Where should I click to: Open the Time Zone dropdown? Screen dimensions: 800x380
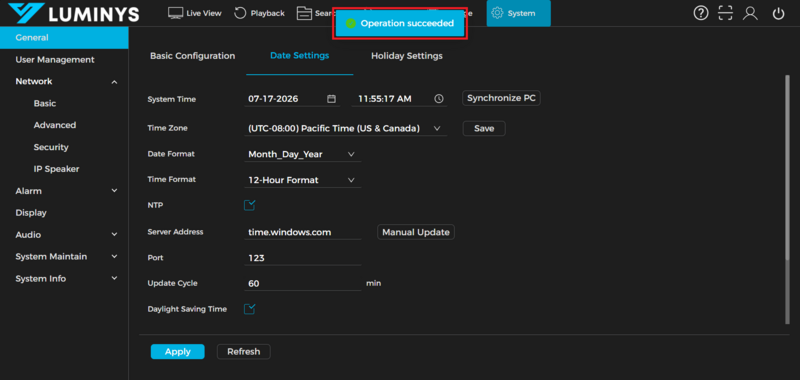click(x=345, y=129)
